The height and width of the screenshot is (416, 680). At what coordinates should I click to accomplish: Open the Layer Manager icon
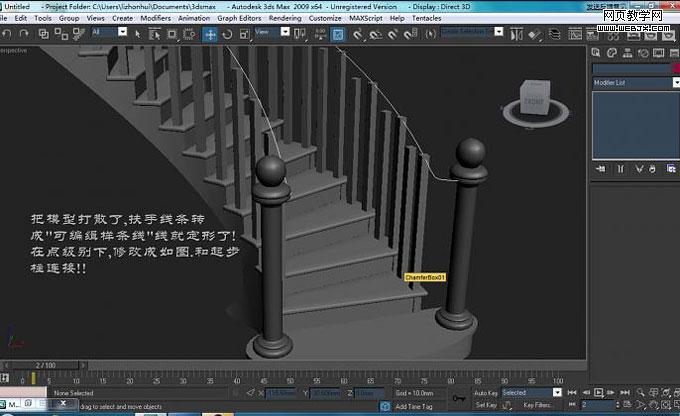[x=554, y=34]
